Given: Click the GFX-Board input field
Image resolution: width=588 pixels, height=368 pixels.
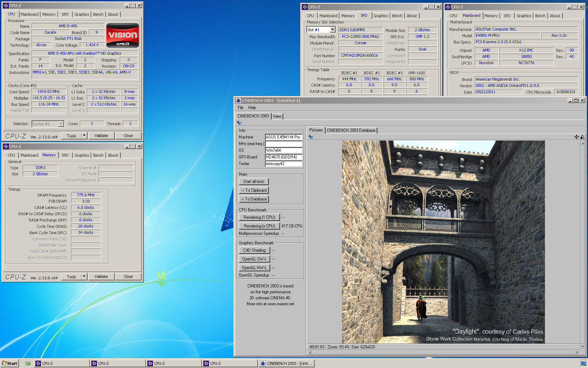Looking at the screenshot, I should coord(283,157).
